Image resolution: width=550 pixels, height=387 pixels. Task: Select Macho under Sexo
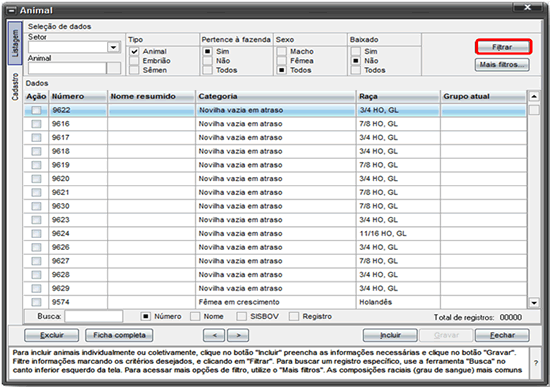tap(281, 52)
